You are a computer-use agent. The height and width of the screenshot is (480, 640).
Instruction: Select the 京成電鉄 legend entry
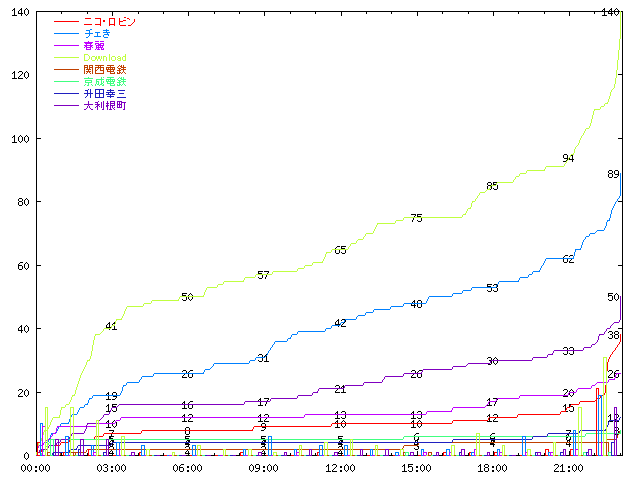105,81
